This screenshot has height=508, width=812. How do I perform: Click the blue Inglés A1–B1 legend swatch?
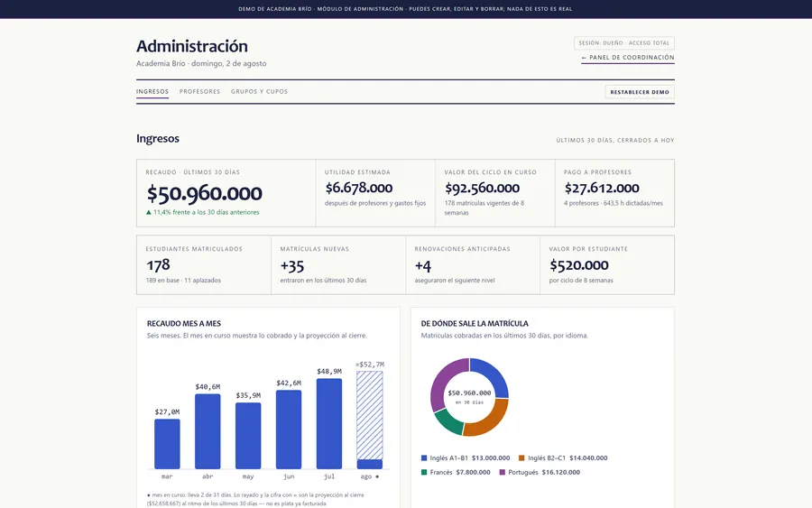tap(424, 458)
